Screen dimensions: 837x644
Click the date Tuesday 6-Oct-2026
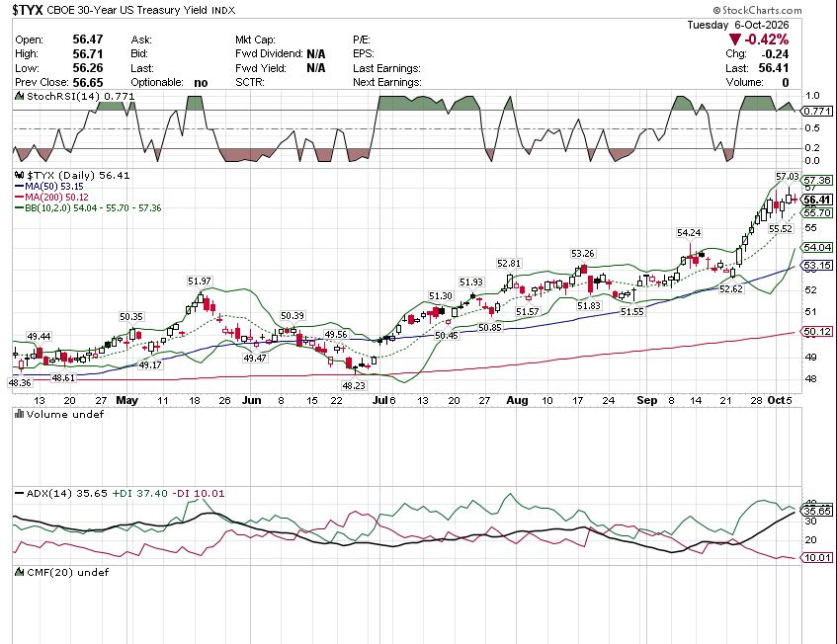[x=738, y=25]
